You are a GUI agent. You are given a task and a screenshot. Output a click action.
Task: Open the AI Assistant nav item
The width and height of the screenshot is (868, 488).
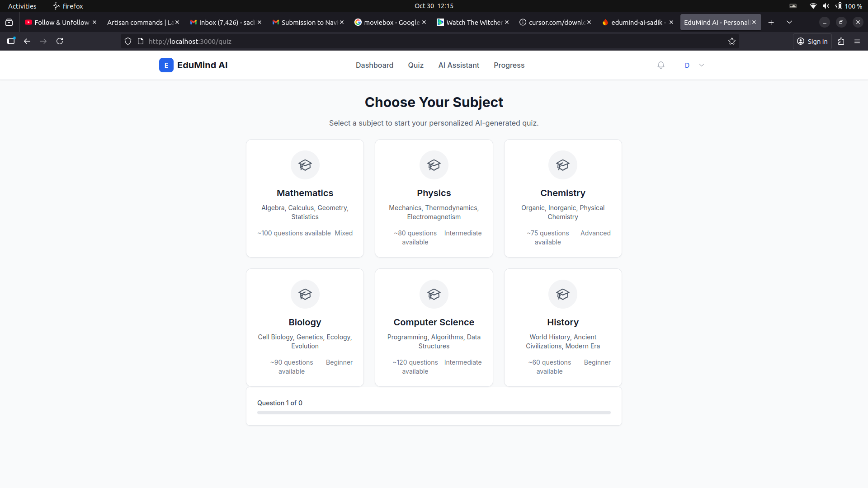tap(458, 65)
